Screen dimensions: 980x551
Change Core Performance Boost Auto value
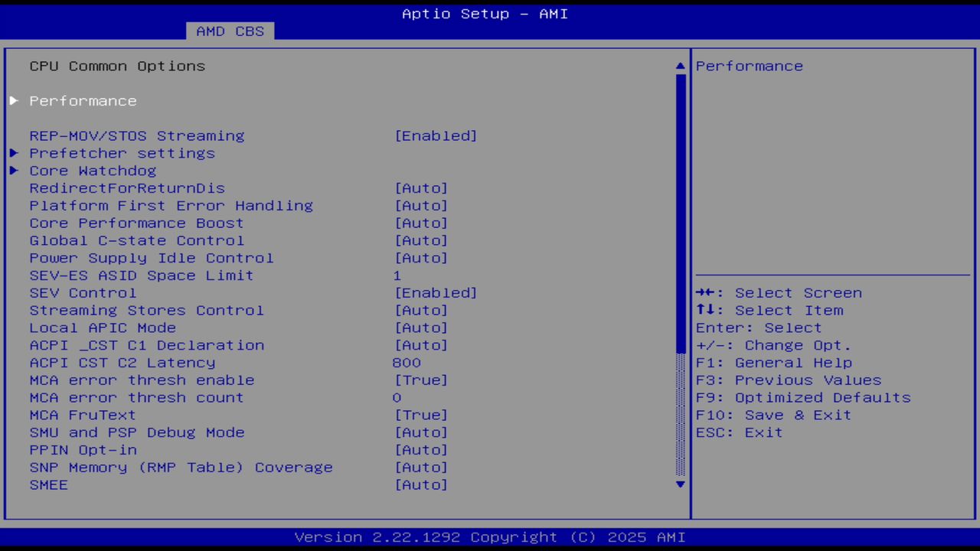[x=421, y=223]
